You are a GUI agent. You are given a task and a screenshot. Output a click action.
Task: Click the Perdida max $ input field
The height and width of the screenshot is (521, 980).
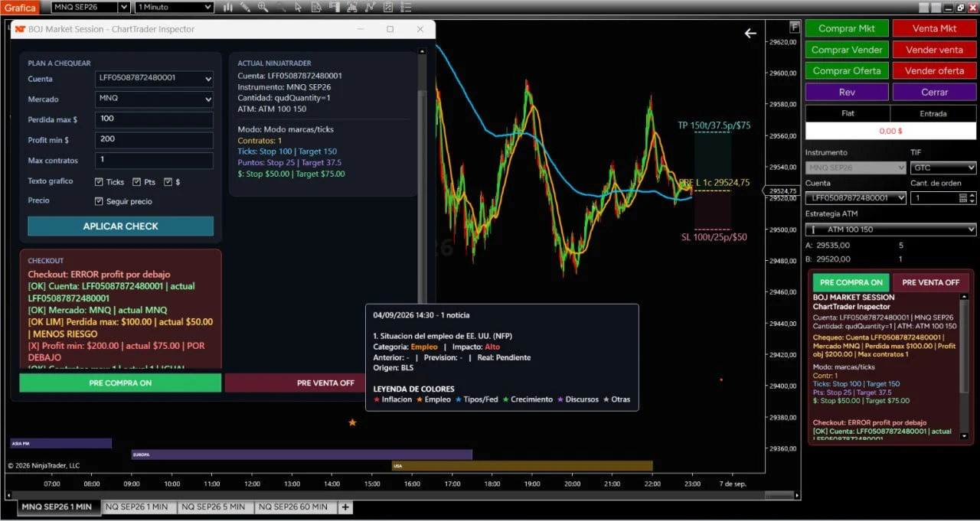pyautogui.click(x=154, y=119)
